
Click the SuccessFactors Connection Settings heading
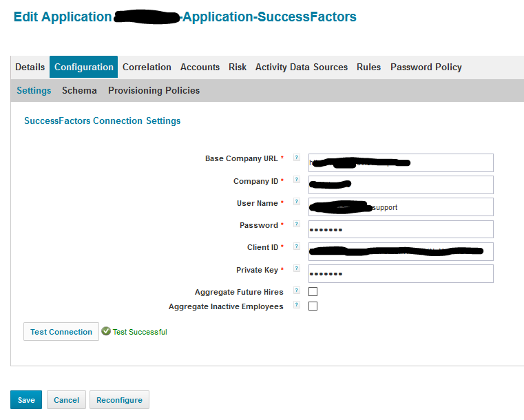click(x=103, y=120)
